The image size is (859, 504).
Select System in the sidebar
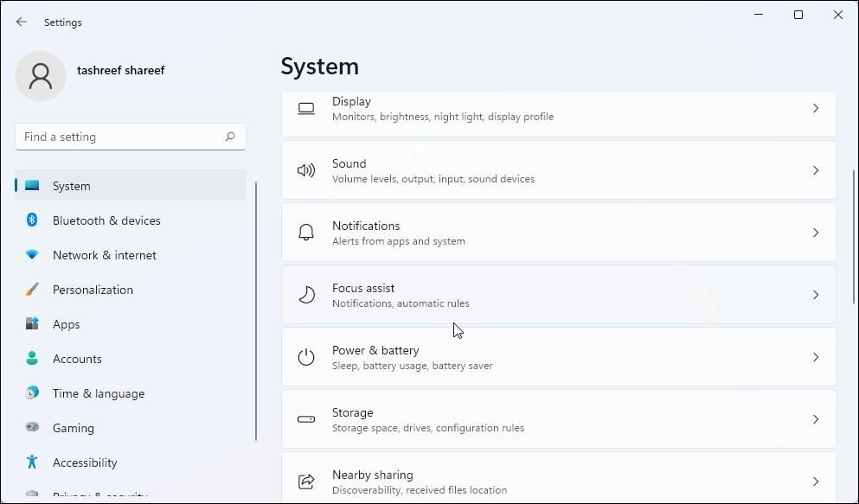click(x=131, y=186)
